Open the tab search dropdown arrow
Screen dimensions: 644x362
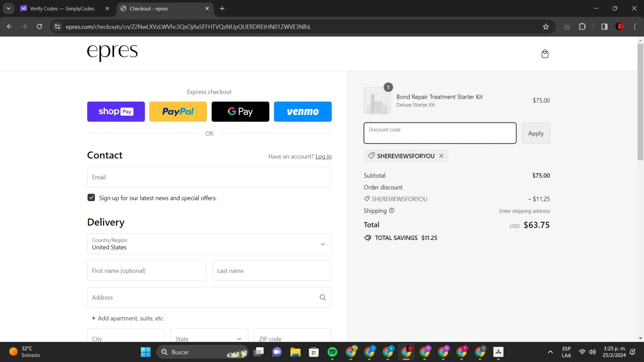(8, 9)
